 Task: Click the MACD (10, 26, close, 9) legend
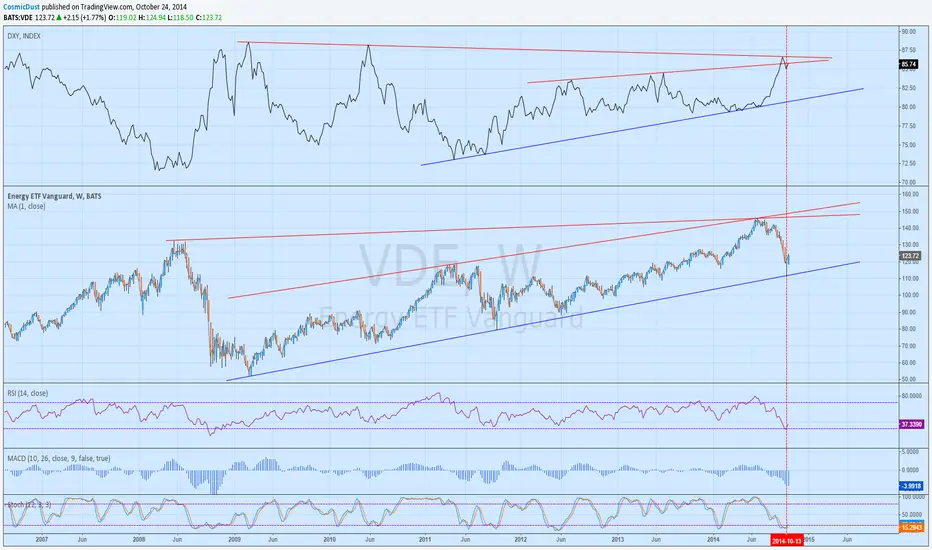(x=59, y=458)
